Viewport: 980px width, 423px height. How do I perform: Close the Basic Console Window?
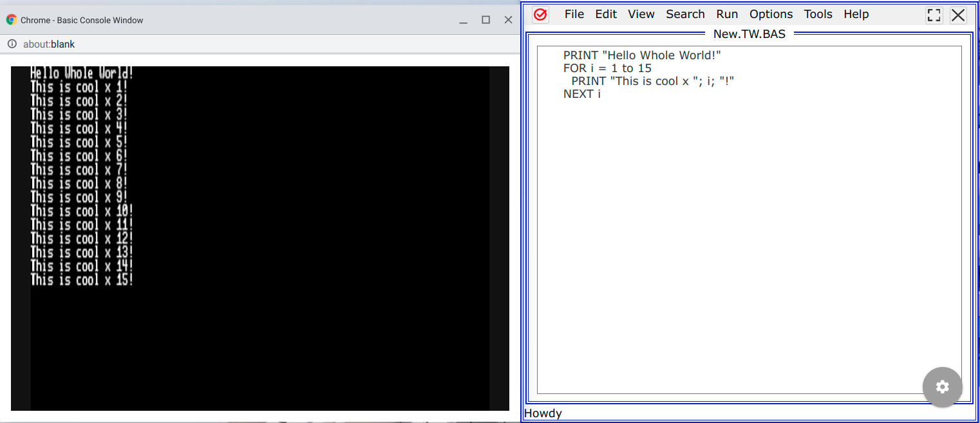click(x=508, y=20)
